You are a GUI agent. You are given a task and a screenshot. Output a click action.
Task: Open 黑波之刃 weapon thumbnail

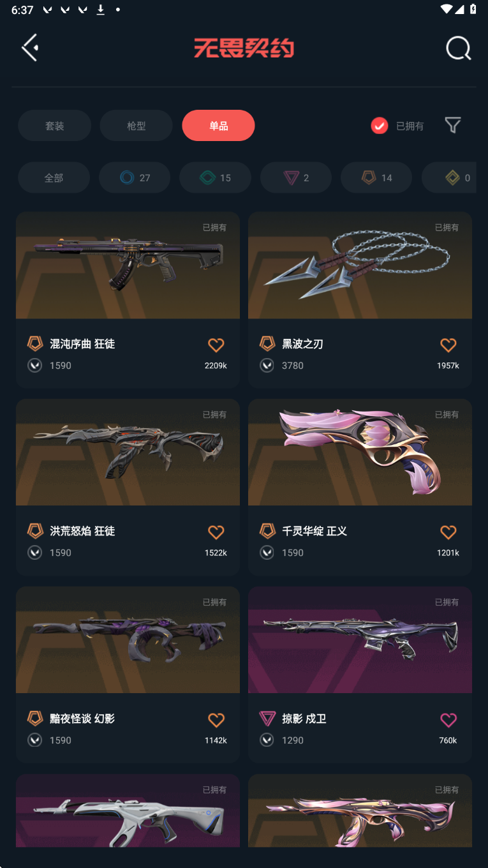point(360,265)
